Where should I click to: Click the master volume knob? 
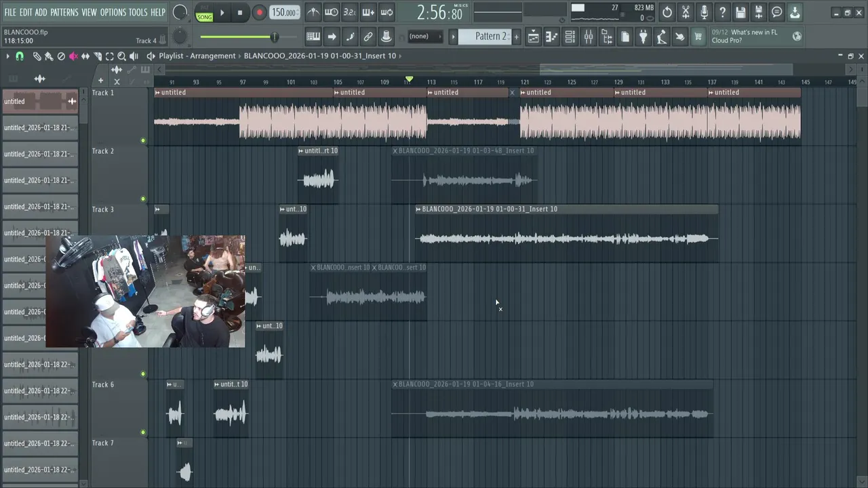tap(180, 12)
